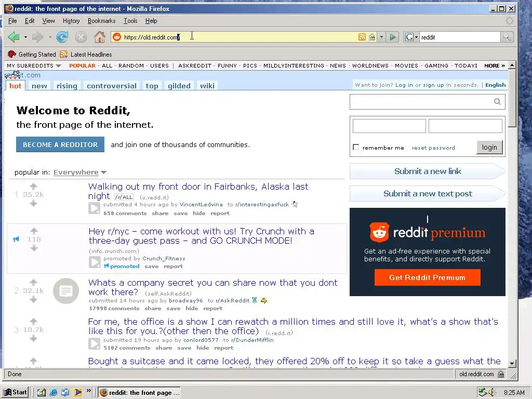Switch to the new tab
The height and width of the screenshot is (399, 532).
[x=39, y=86]
